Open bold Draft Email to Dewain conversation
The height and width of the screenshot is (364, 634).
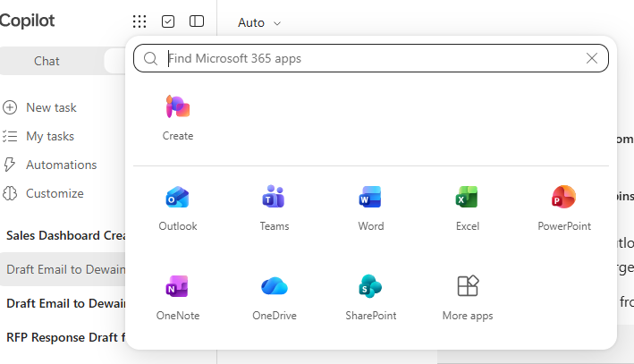tap(64, 303)
